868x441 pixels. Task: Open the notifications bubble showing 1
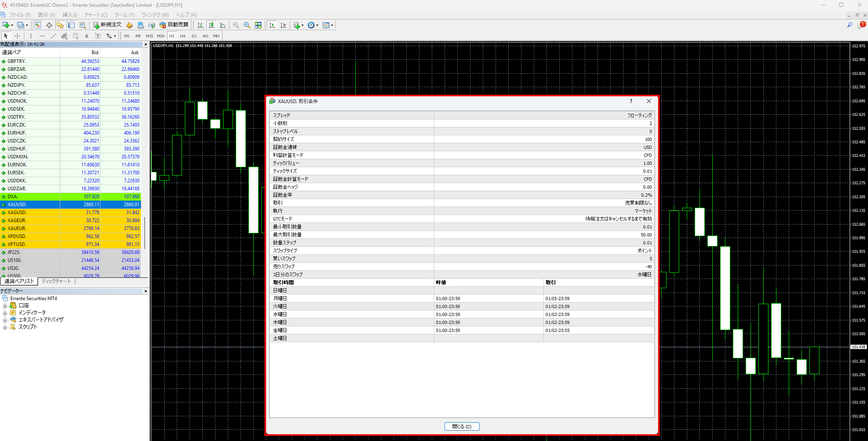pyautogui.click(x=862, y=25)
